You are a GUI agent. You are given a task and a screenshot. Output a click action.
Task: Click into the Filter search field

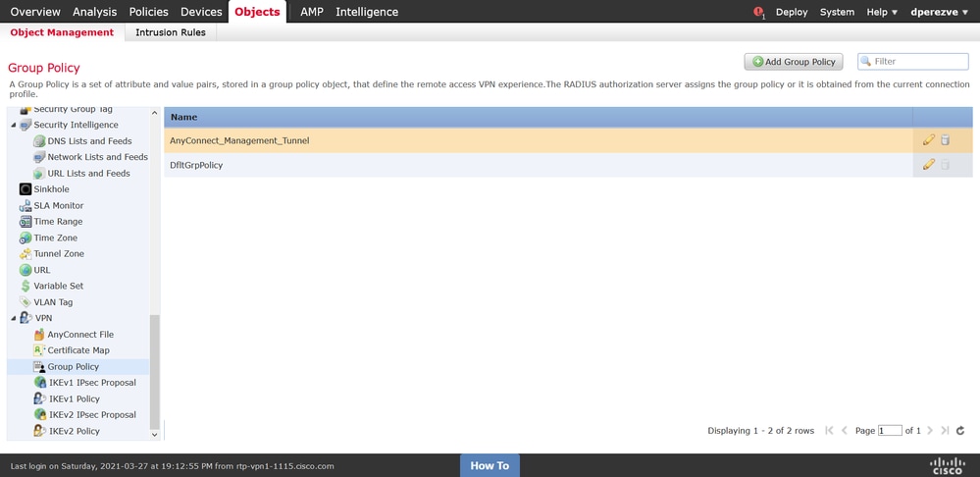click(913, 61)
